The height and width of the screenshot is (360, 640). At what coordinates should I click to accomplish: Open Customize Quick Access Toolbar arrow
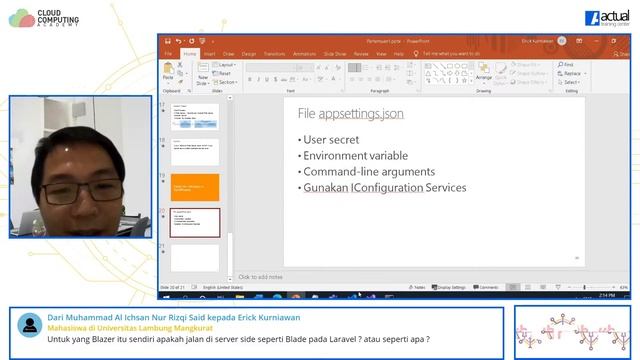(213, 42)
